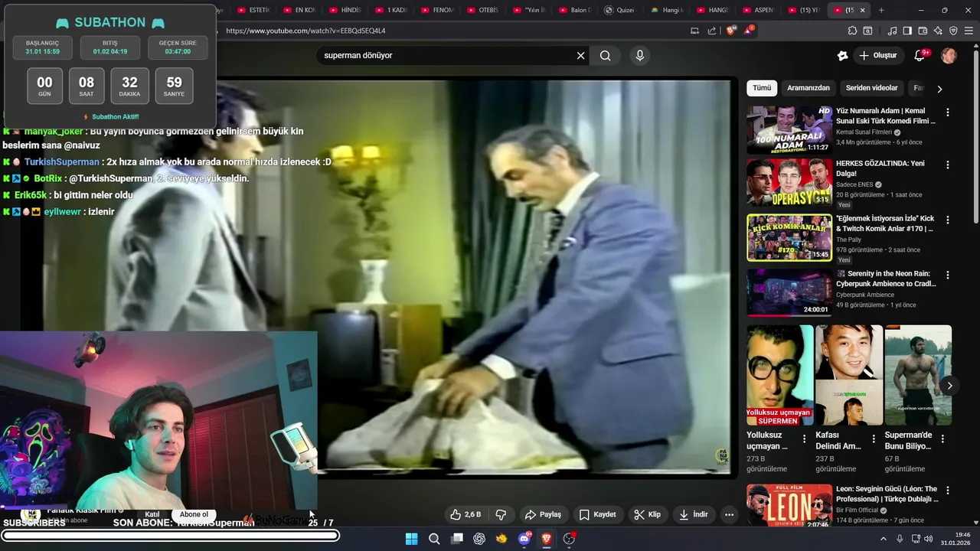Toggle the browser sidebar panel icon

pos(907,31)
